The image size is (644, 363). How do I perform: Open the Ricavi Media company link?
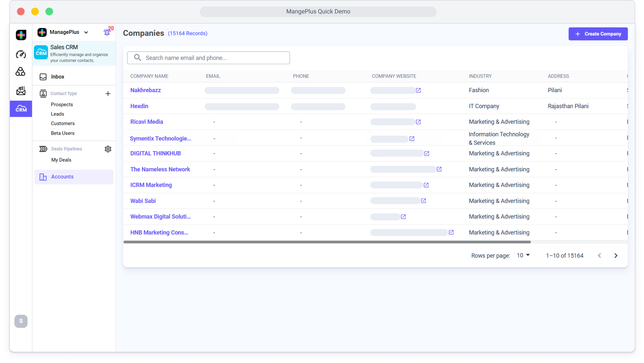pos(147,122)
